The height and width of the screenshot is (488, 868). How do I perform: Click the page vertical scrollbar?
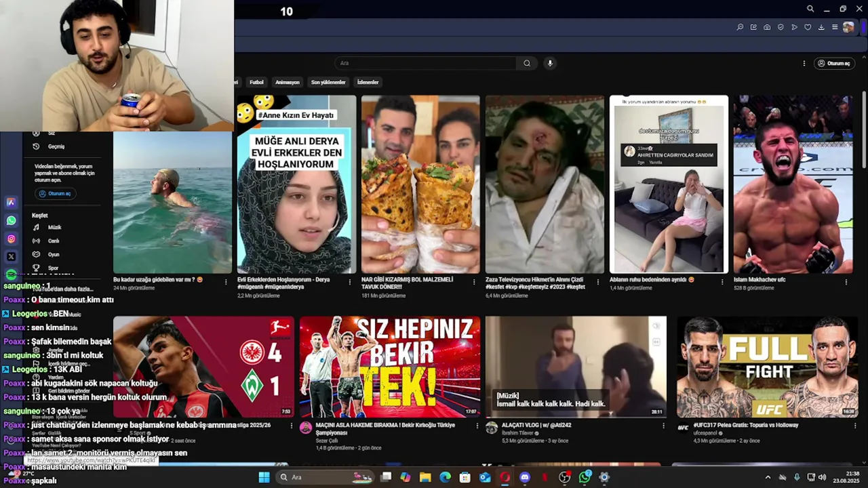(864, 129)
